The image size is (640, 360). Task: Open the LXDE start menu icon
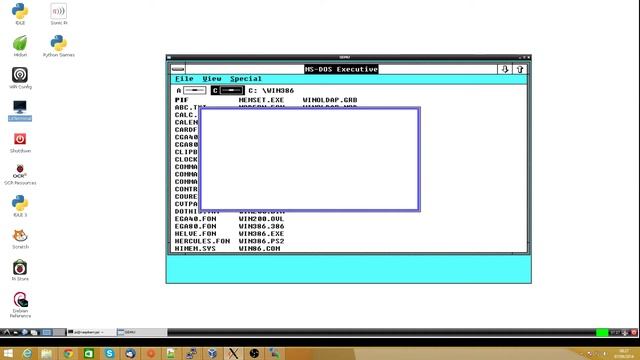7,332
